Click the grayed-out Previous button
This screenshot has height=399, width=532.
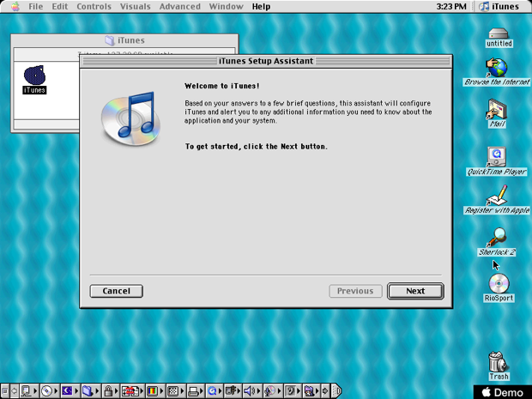click(x=355, y=291)
